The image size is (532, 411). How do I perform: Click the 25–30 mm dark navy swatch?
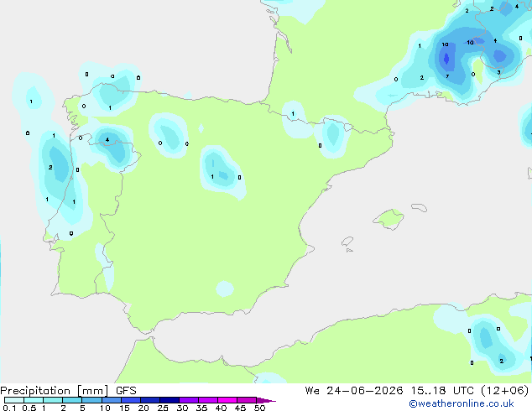(170, 400)
